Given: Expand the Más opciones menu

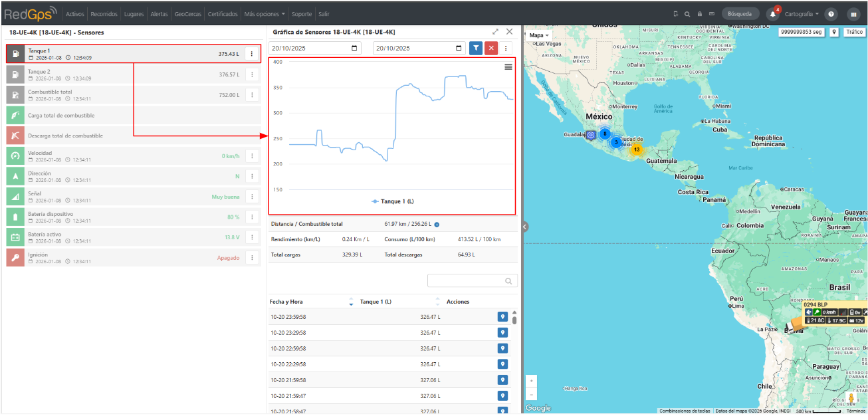Looking at the screenshot, I should point(265,13).
